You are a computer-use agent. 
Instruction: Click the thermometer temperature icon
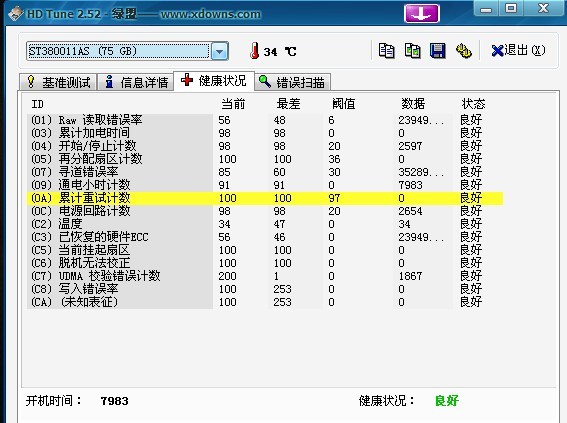click(x=255, y=51)
